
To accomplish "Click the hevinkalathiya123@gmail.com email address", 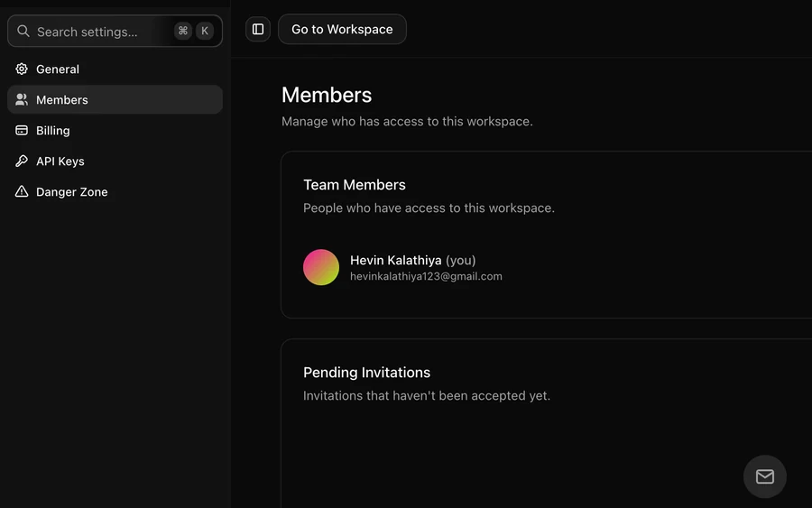I will coord(426,276).
